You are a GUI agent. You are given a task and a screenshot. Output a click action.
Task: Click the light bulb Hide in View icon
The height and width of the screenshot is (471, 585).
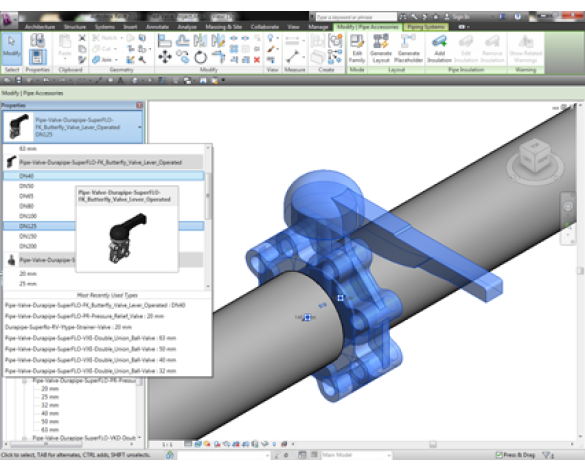coord(270,38)
